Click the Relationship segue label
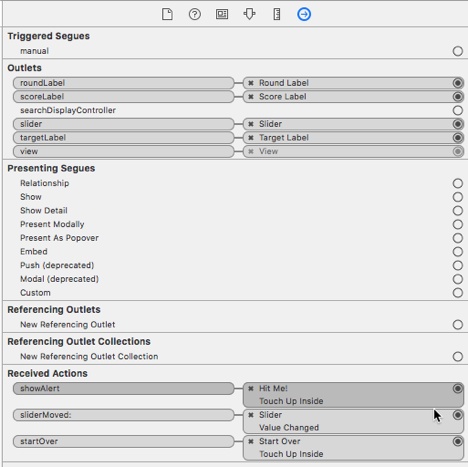This screenshot has width=468, height=467. tap(45, 183)
